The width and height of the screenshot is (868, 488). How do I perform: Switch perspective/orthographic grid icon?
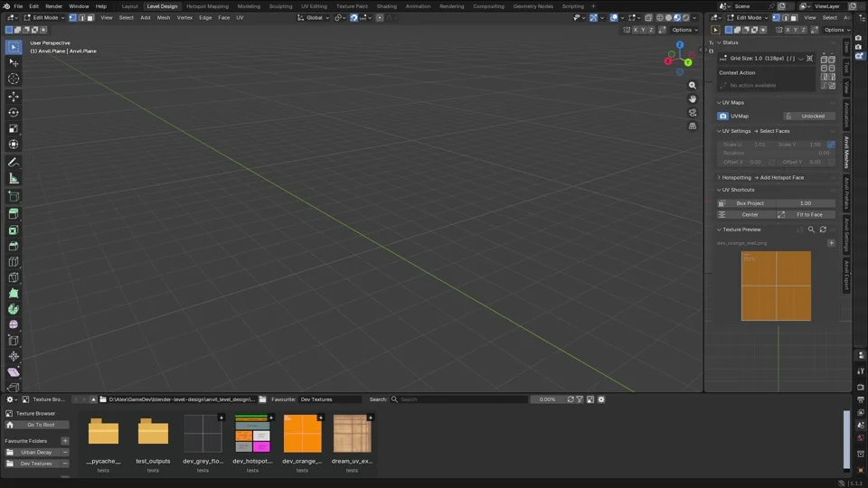click(x=692, y=127)
